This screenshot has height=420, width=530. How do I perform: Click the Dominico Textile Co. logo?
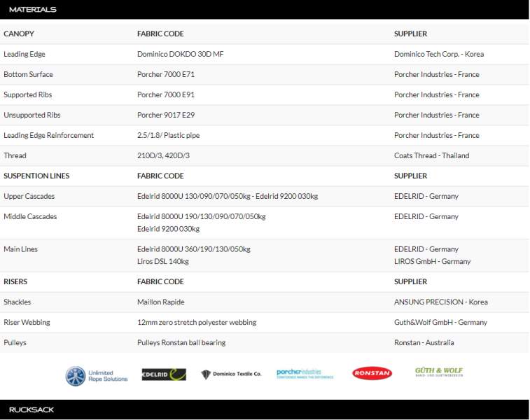pos(231,374)
